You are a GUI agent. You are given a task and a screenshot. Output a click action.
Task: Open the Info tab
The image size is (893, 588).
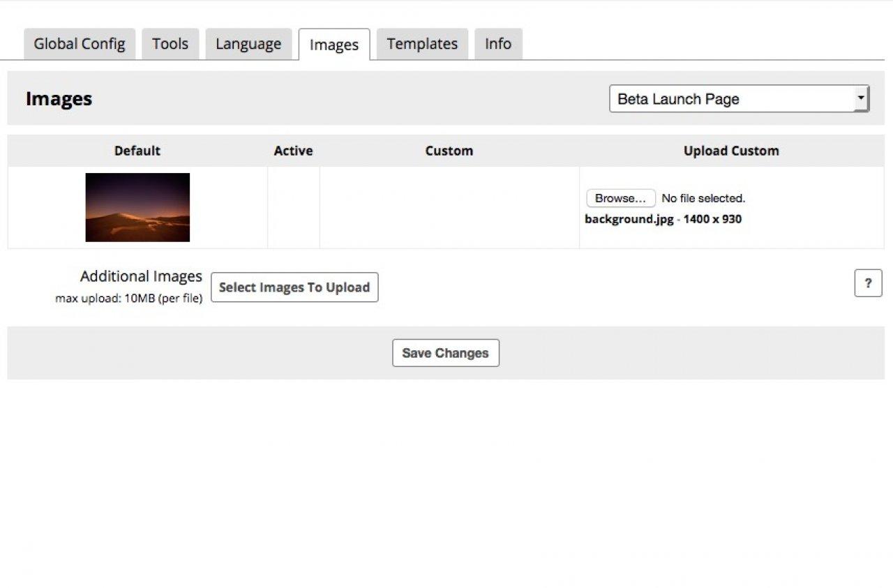point(498,44)
